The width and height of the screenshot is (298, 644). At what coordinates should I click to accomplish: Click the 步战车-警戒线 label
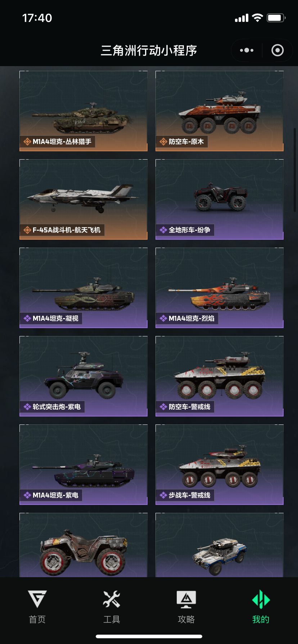tap(190, 495)
